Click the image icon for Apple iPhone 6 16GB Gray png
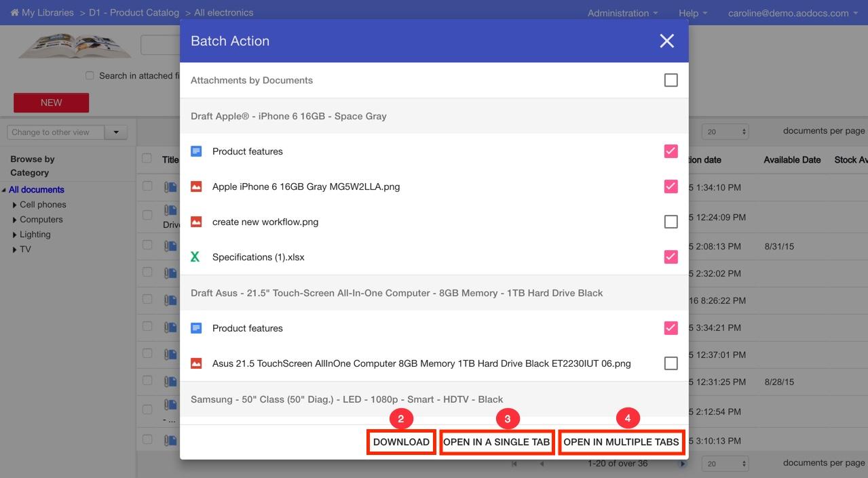The width and height of the screenshot is (868, 478). click(196, 186)
